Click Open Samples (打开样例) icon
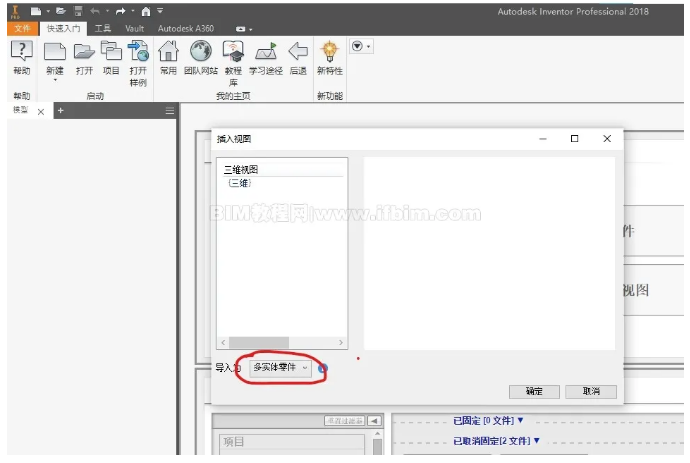690x463 pixels. (x=138, y=51)
